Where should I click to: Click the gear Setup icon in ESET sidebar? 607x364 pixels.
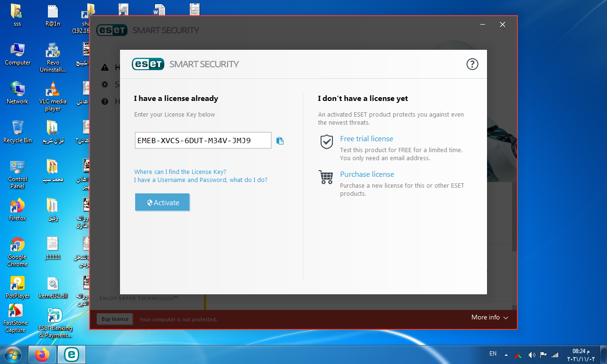coord(105,84)
